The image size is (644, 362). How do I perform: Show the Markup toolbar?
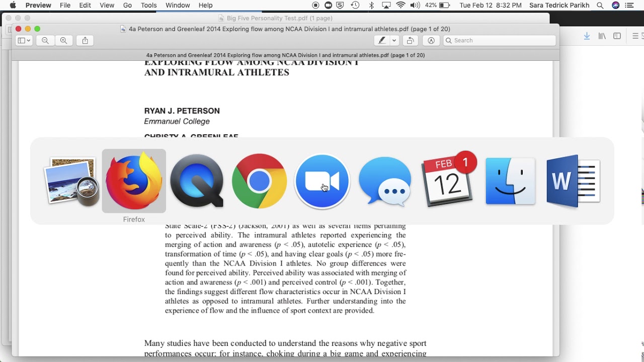(x=431, y=41)
